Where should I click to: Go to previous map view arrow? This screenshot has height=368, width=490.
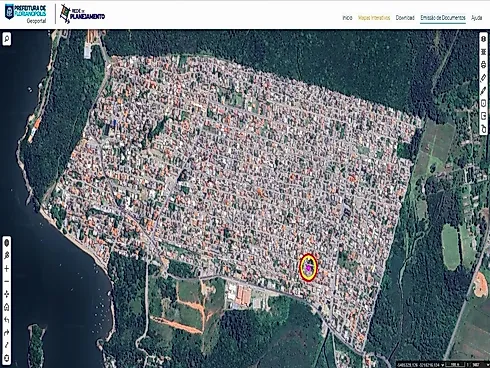point(7,320)
